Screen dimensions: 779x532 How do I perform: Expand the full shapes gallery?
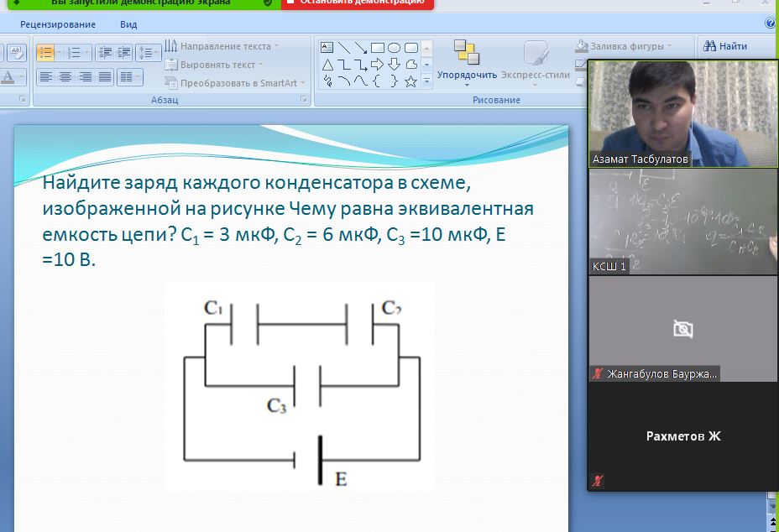point(426,81)
